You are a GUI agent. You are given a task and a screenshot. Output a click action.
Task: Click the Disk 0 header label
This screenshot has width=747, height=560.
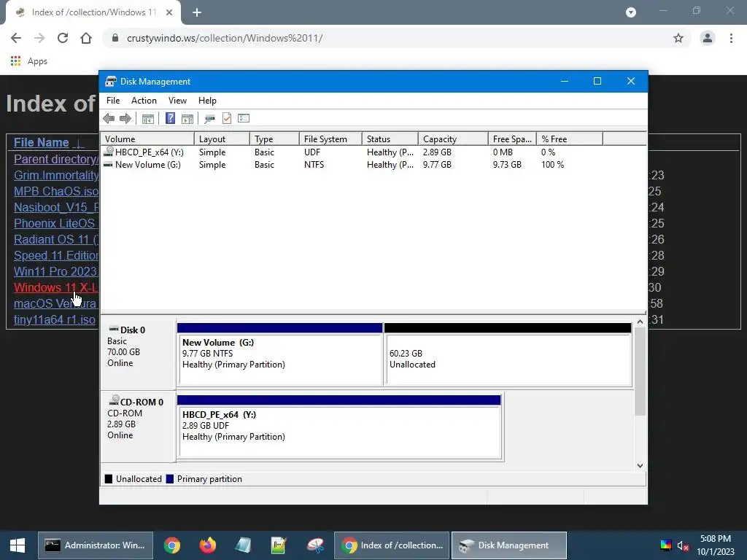(133, 330)
